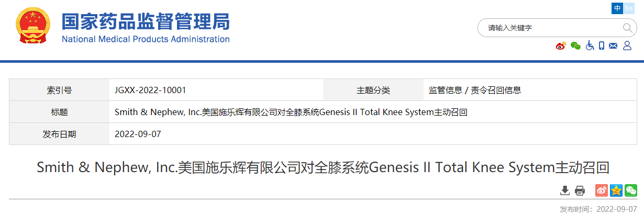Open the mobile phone version icon
The height and width of the screenshot is (215, 644).
coord(602,46)
